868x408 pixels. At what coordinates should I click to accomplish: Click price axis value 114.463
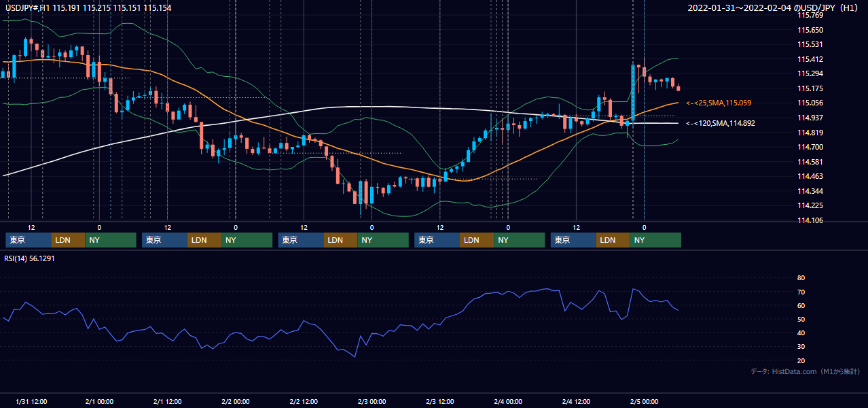pyautogui.click(x=810, y=176)
